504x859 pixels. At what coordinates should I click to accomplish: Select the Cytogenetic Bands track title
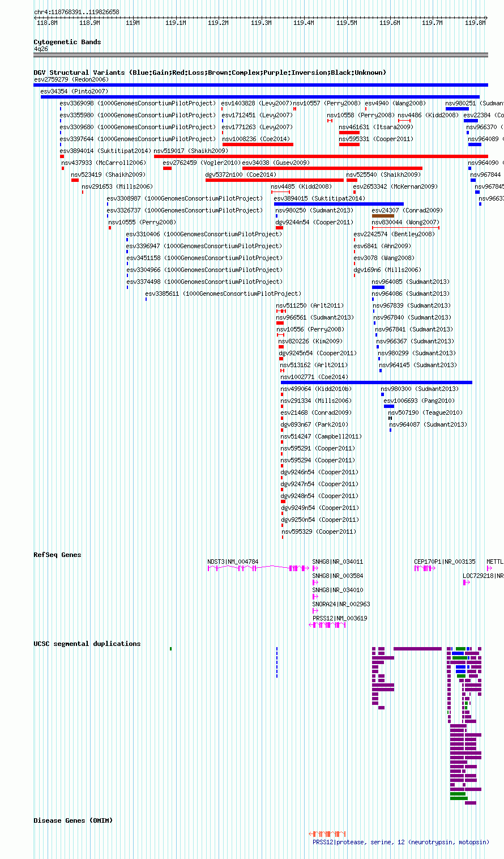coord(67,42)
